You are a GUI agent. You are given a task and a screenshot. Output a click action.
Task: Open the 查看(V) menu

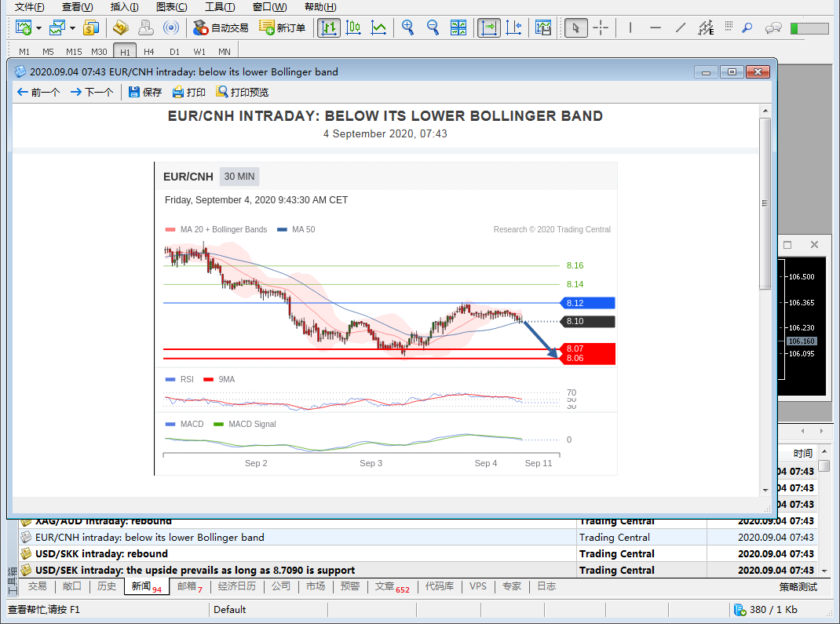click(x=77, y=7)
